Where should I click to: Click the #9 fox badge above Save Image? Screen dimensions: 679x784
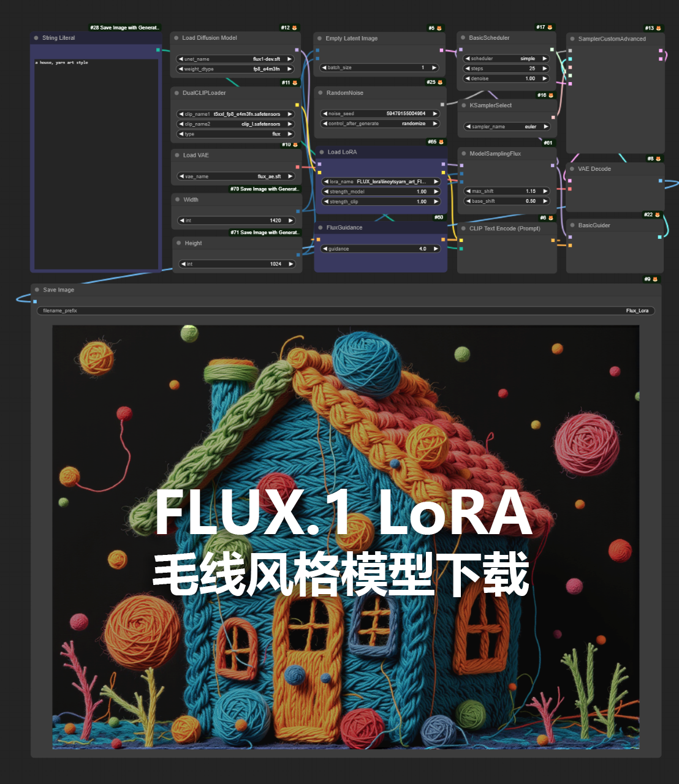[x=651, y=279]
